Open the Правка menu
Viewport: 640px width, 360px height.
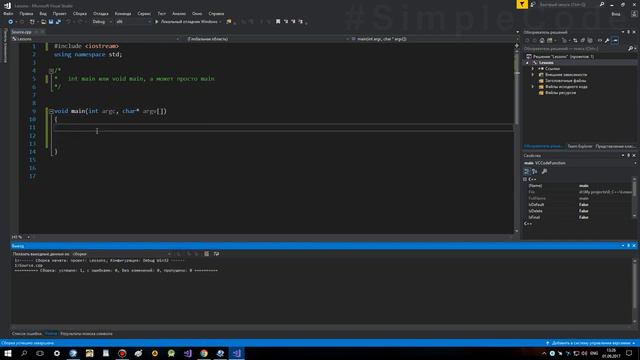click(26, 13)
